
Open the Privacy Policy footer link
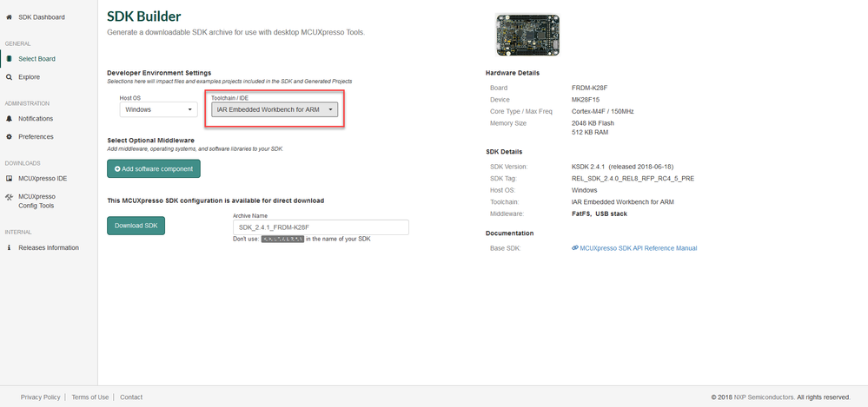[x=41, y=397]
